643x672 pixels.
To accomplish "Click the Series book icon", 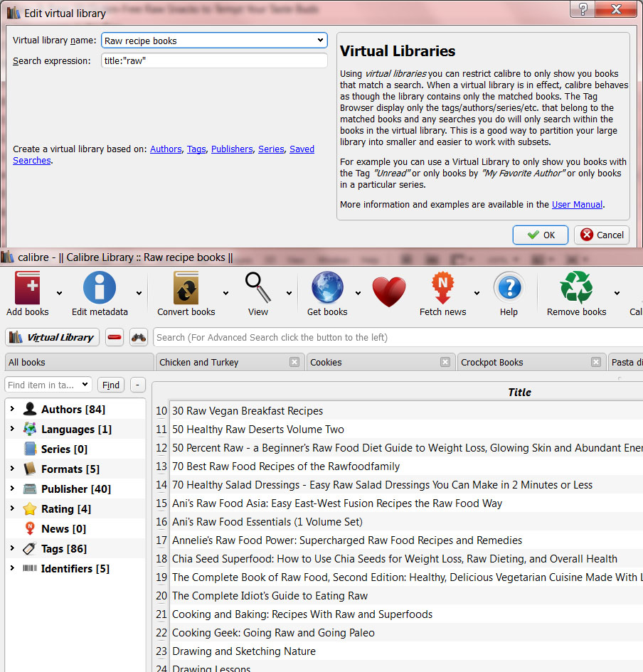I will coord(30,449).
